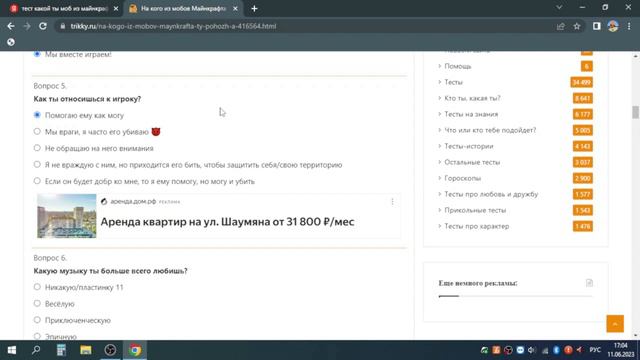This screenshot has height=360, width=640.
Task: Open 'Прикольные тесты' category
Action: (475, 210)
